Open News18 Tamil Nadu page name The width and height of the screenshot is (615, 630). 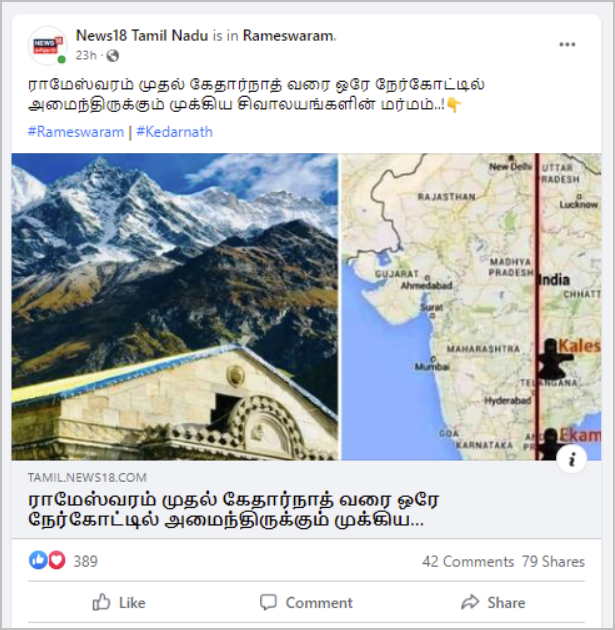coord(142,35)
